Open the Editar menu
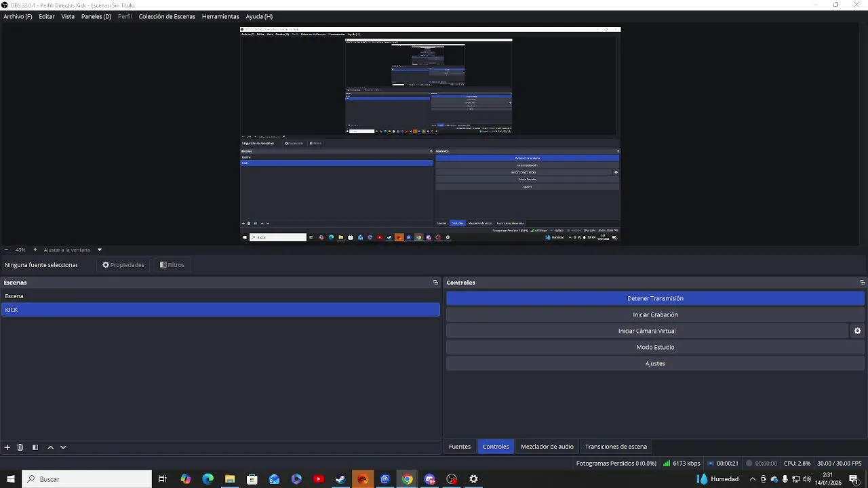Screen dimensions: 868x488 tap(47, 16)
